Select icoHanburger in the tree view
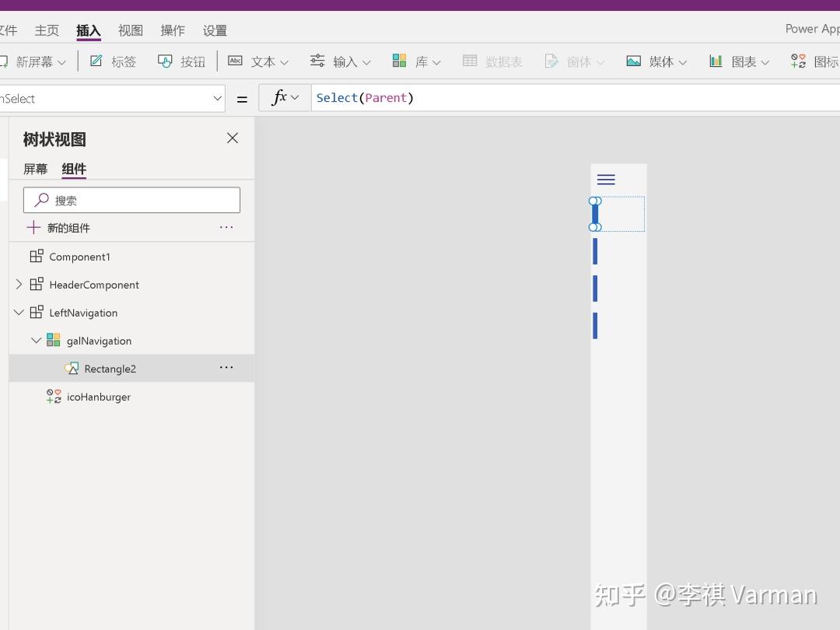Viewport: 840px width, 630px height. point(98,397)
